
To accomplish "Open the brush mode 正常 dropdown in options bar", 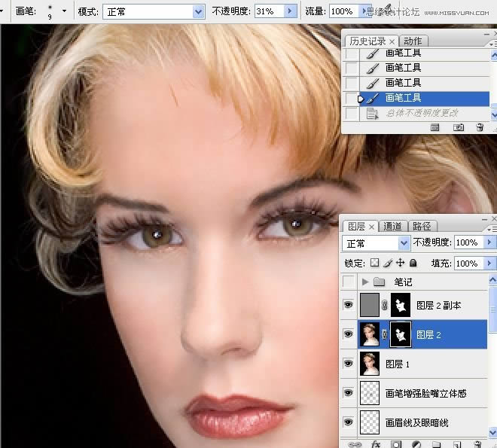I will [198, 11].
